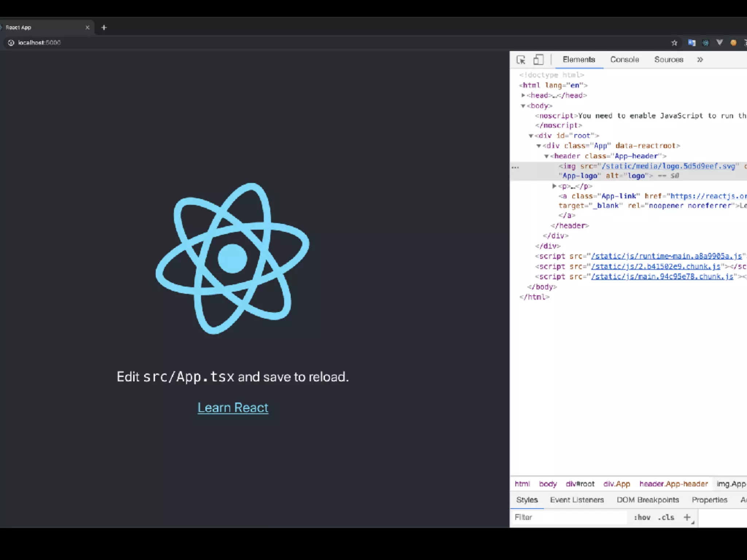Screen dimensions: 747x560
Task: Bookmark this page with the star icon
Action: point(674,43)
